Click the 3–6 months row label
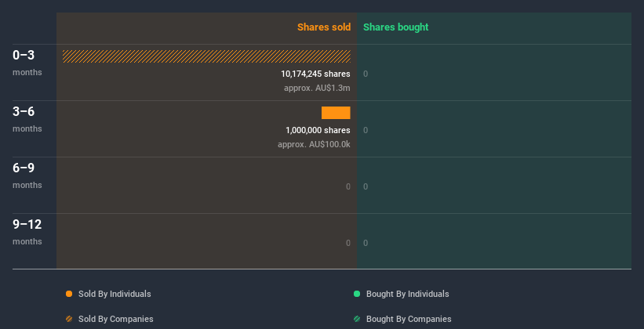This screenshot has height=329, width=644. tap(27, 119)
